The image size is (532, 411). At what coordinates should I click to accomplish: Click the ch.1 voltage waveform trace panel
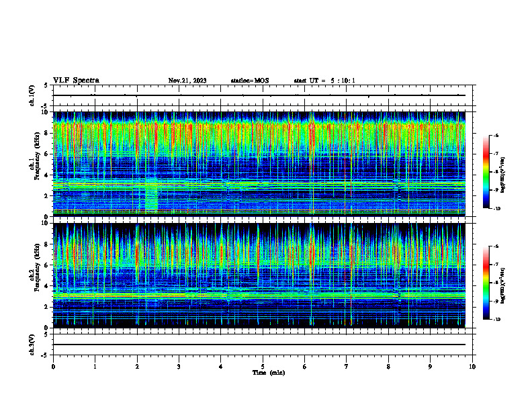(263, 95)
